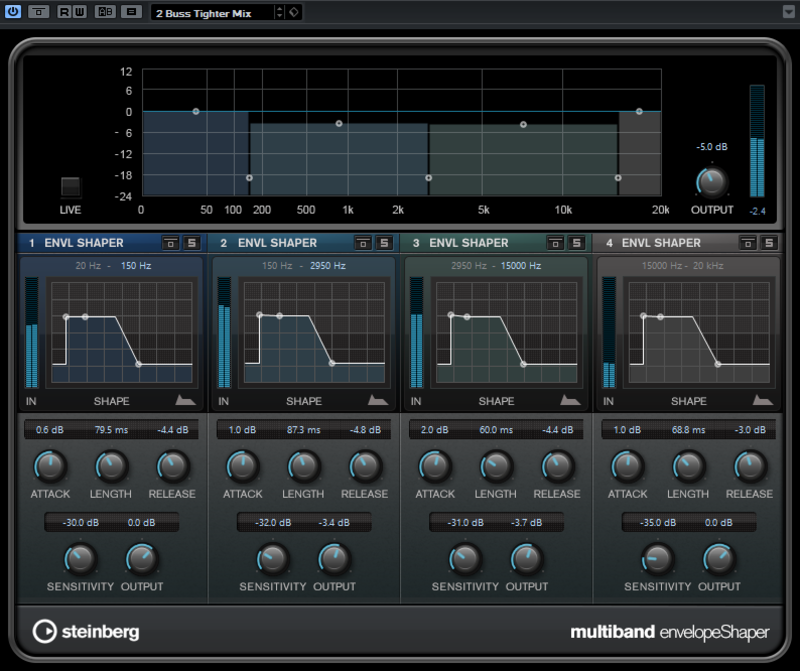This screenshot has height=671, width=800.
Task: Bypass band 1 envelope shaper
Action: pyautogui.click(x=170, y=243)
